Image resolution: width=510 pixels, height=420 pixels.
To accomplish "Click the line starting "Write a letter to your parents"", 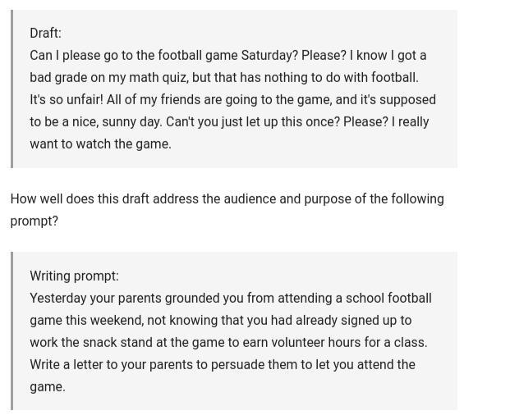I will tap(223, 364).
